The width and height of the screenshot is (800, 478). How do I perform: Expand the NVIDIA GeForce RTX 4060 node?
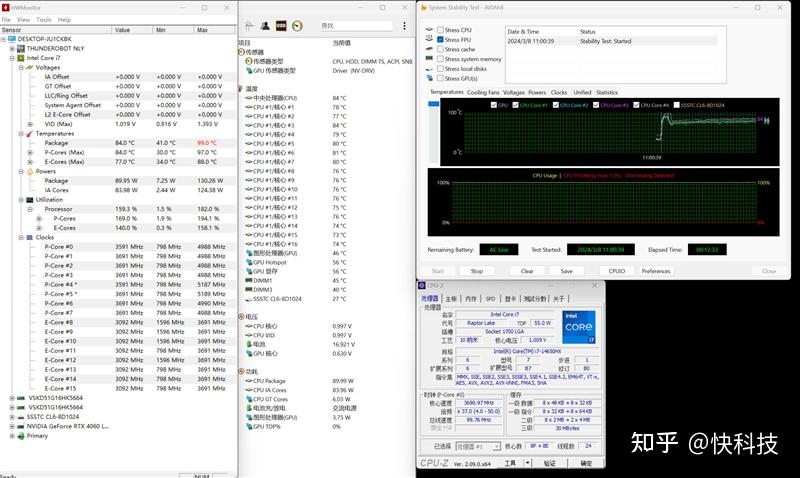click(12, 426)
